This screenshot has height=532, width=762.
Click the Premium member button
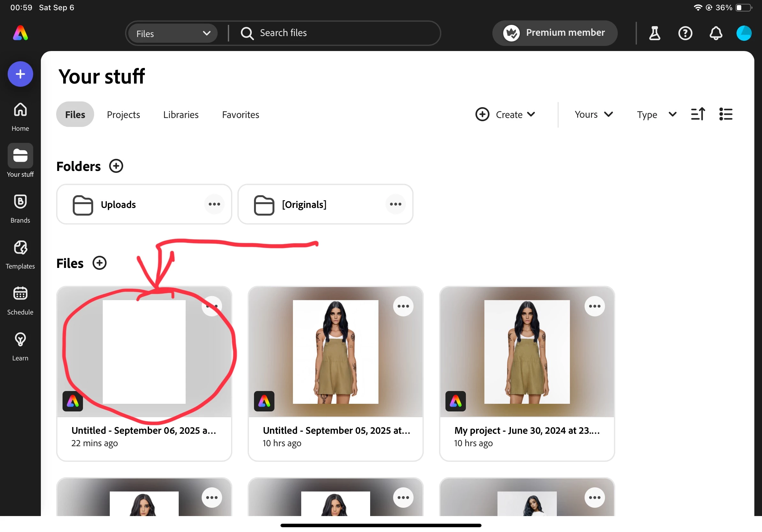tap(555, 33)
